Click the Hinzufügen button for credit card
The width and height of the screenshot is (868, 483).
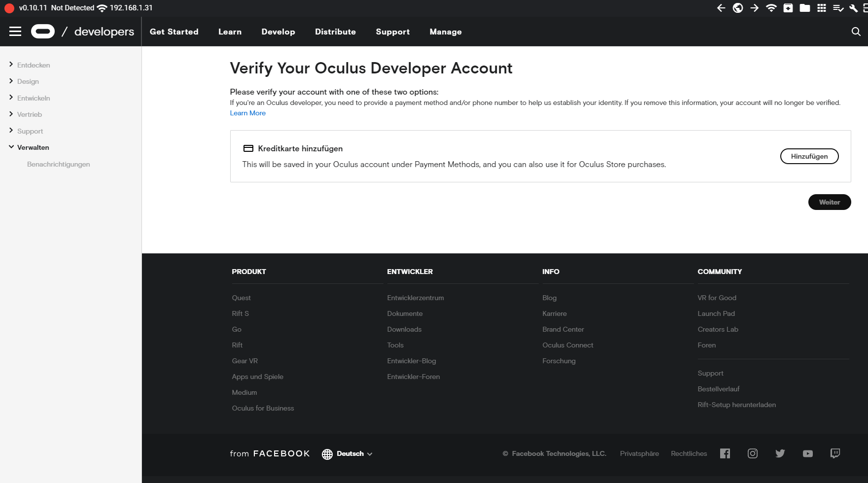(809, 156)
